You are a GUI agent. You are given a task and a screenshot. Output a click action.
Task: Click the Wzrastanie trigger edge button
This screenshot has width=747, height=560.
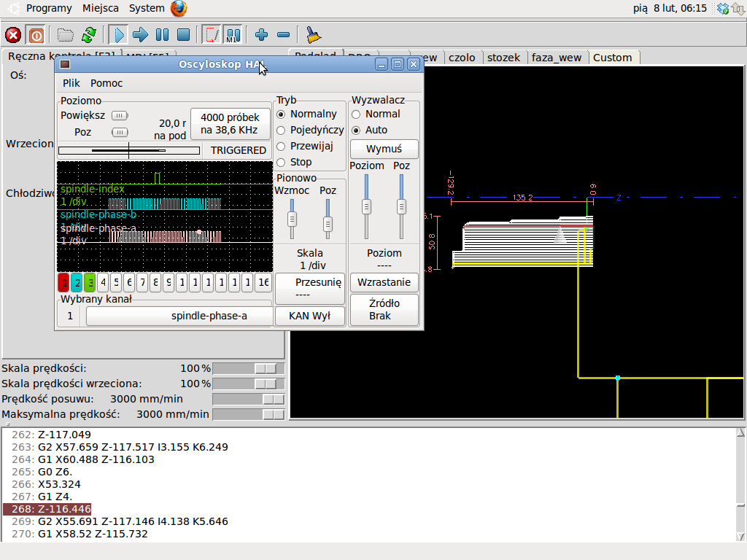384,282
